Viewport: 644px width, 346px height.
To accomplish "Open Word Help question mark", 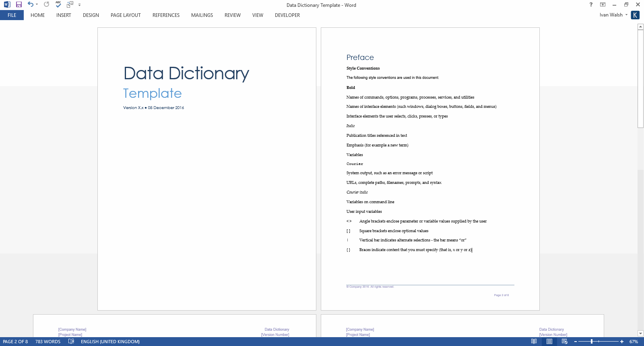I will click(591, 5).
